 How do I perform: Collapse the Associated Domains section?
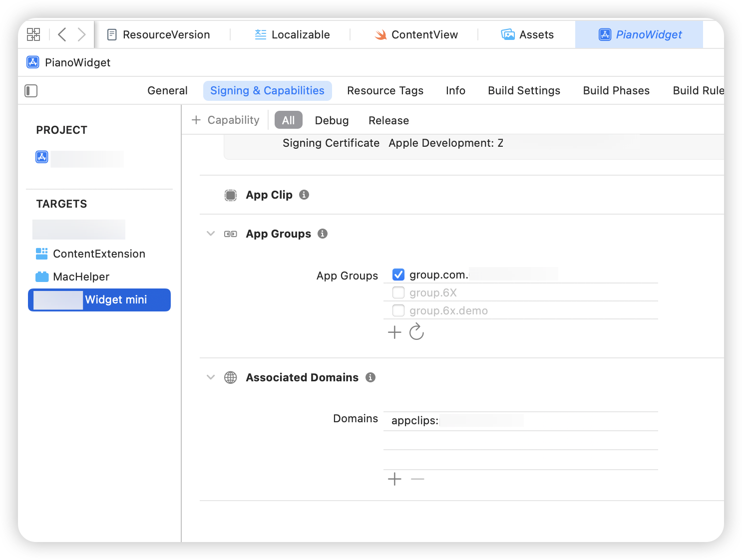pos(211,377)
